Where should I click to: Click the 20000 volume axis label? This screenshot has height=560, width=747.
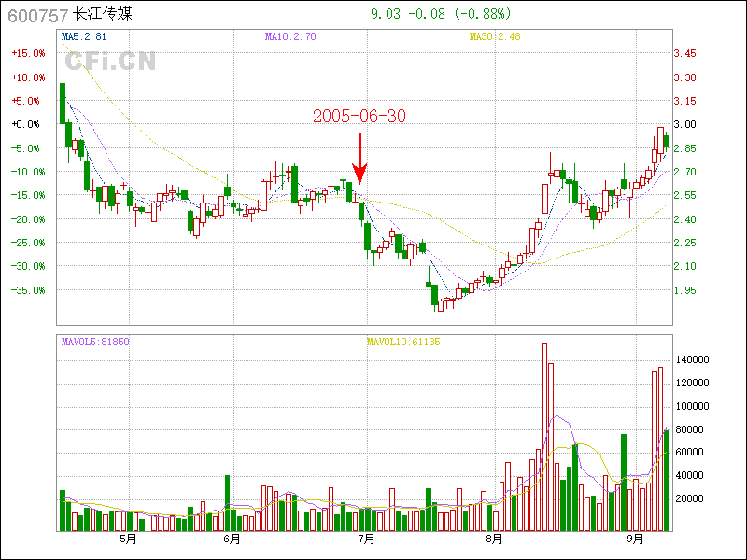click(690, 498)
